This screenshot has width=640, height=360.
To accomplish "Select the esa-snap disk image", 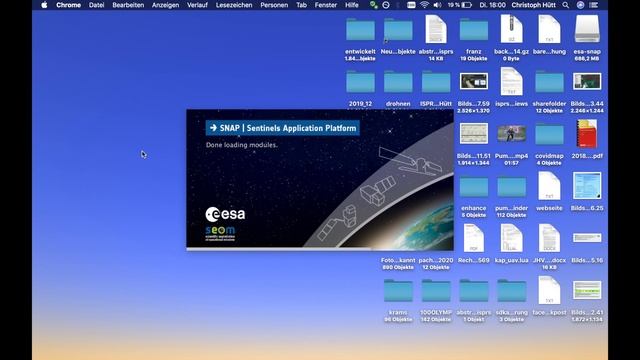I will (x=587, y=29).
